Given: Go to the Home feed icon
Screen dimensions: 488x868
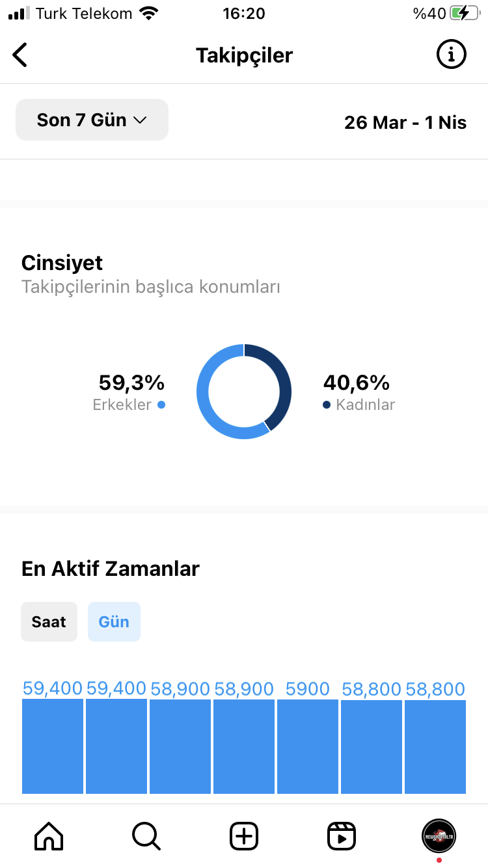Looking at the screenshot, I should tap(49, 836).
